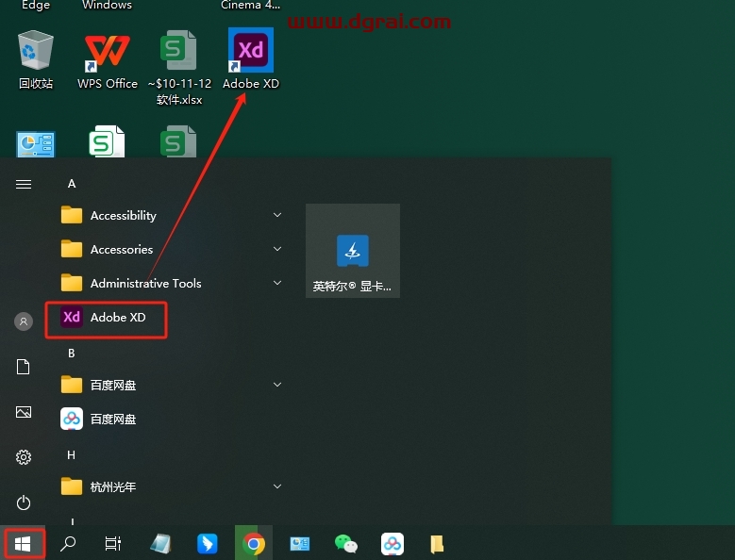Select the 百度网盘 app entry
The width and height of the screenshot is (735, 560).
click(x=112, y=419)
